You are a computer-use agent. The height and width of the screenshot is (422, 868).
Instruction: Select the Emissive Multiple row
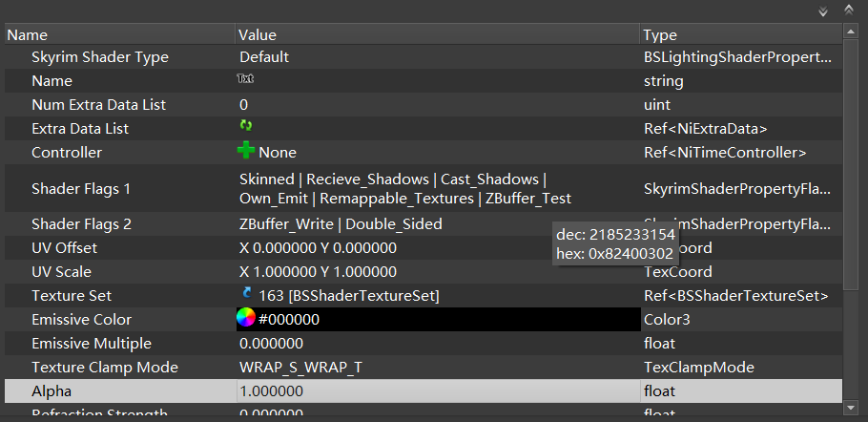click(x=424, y=344)
